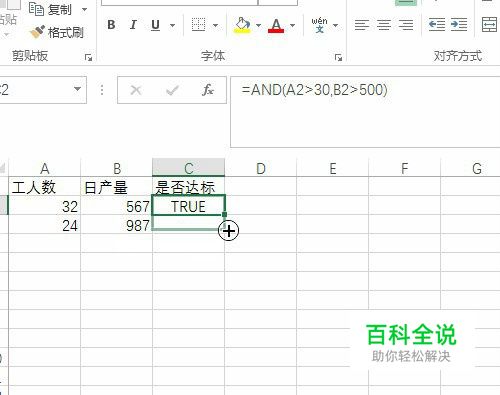Image resolution: width=500 pixels, height=395 pixels.
Task: Open phonetic guide dropdown arrow
Action: pos(335,25)
